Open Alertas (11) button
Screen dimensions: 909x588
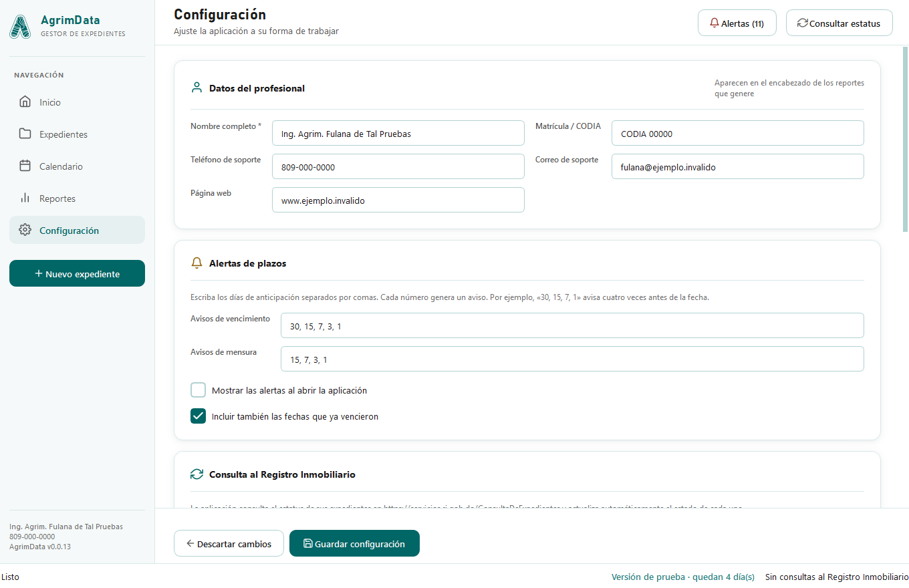click(737, 23)
